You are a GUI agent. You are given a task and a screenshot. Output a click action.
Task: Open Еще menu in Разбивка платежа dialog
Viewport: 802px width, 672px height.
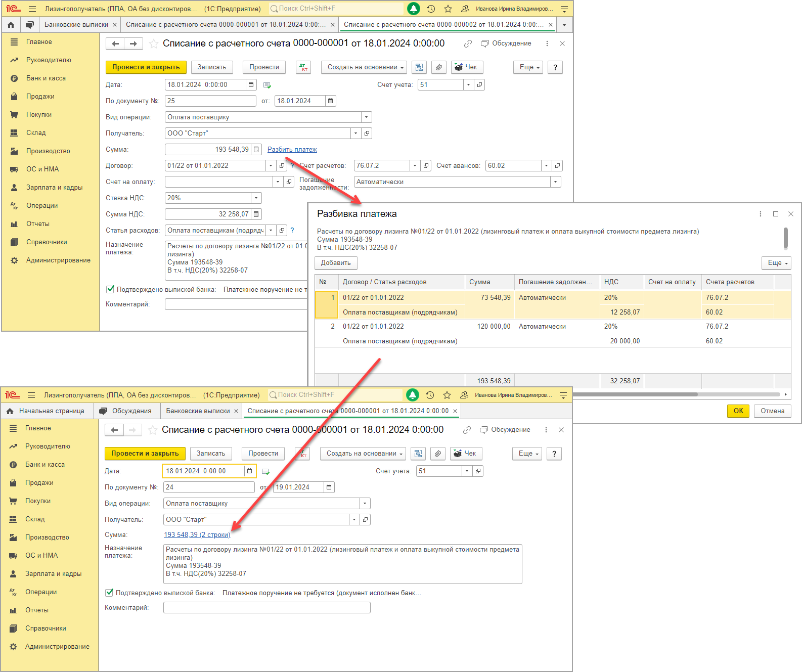pyautogui.click(x=776, y=263)
